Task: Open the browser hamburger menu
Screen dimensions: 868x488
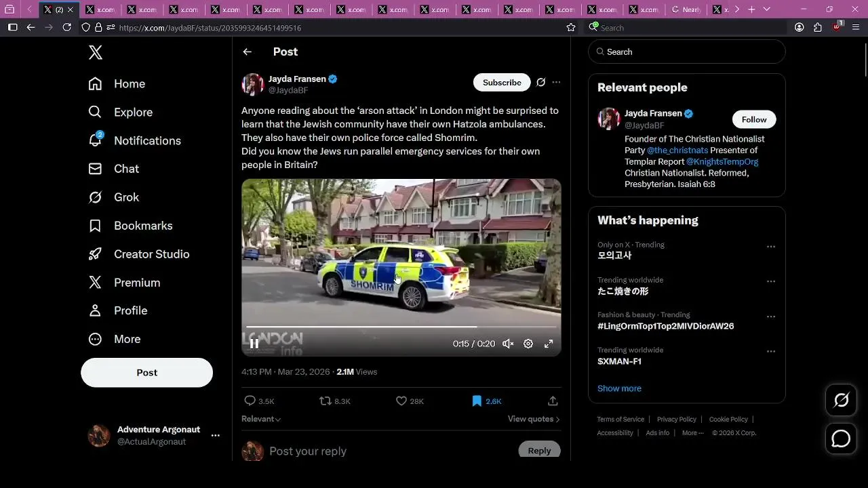Action: 856,27
